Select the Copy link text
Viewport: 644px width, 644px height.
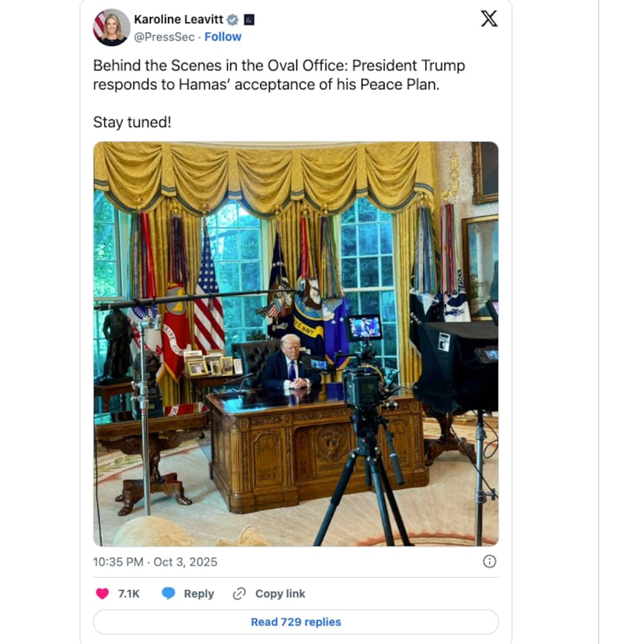point(280,594)
